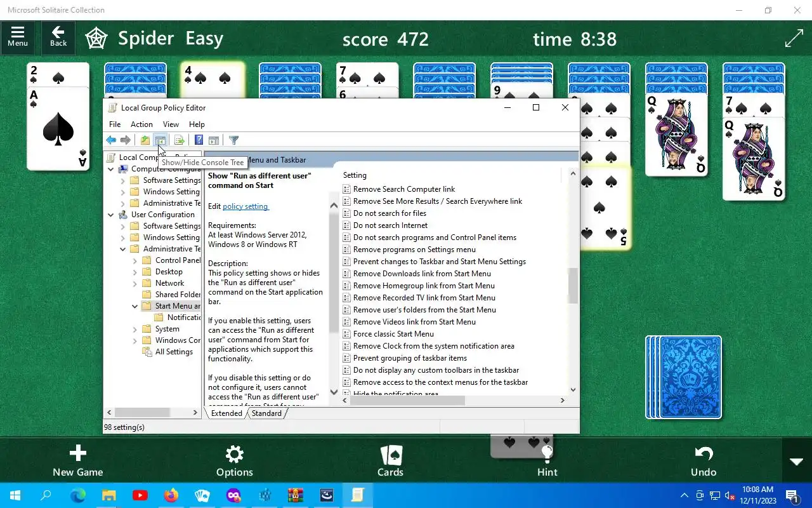
Task: Open the Solitaire Menu hamburger button
Action: [18, 37]
